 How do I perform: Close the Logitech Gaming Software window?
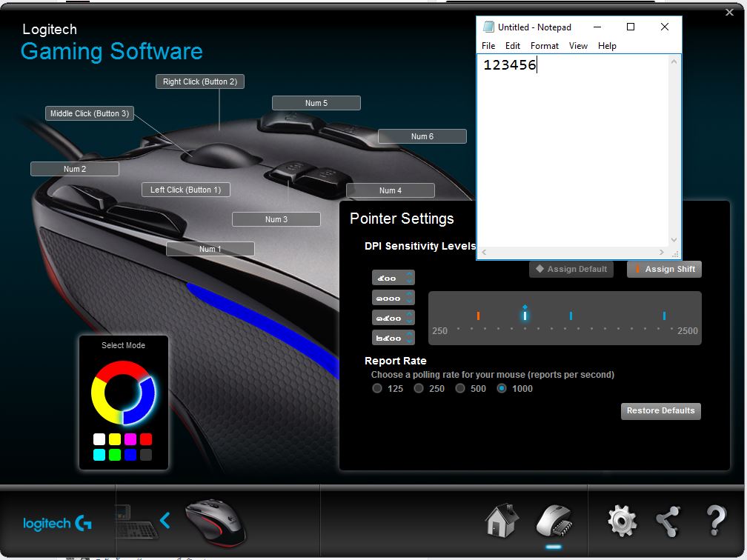pyautogui.click(x=729, y=13)
